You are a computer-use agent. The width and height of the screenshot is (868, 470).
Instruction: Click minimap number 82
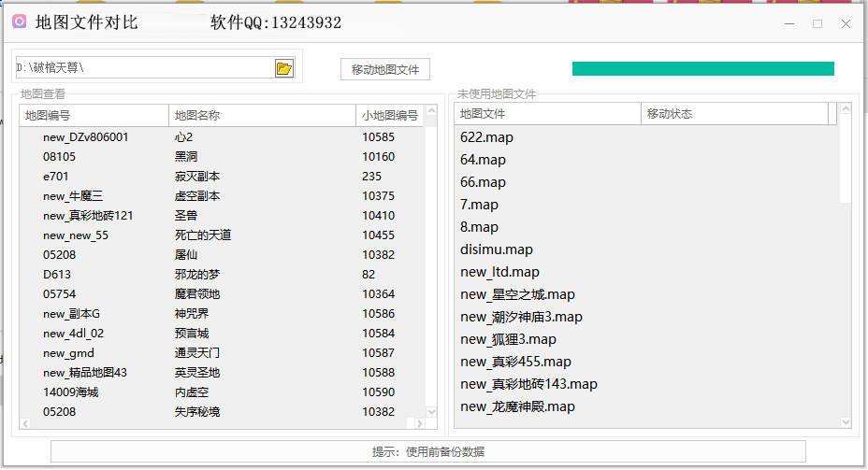tap(369, 275)
